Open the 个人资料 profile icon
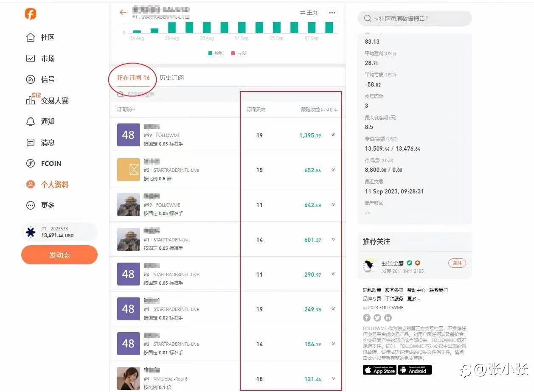This screenshot has height=392, width=534. (31, 185)
